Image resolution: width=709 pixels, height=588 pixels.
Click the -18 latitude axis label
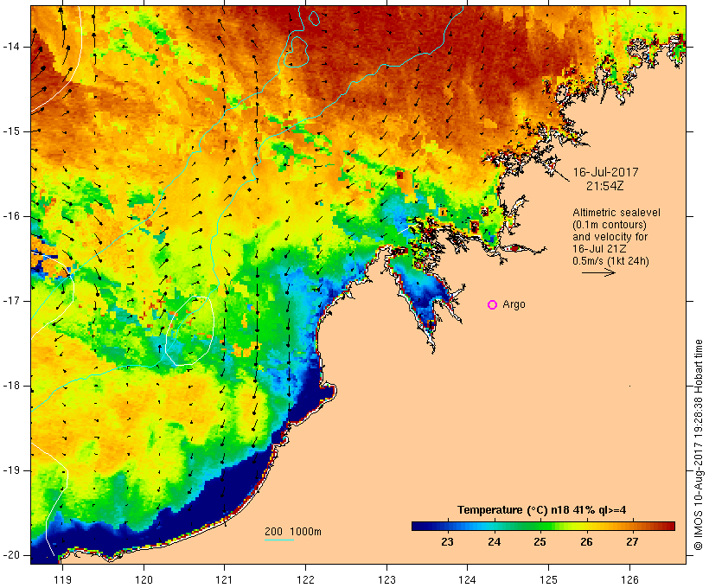click(x=10, y=386)
